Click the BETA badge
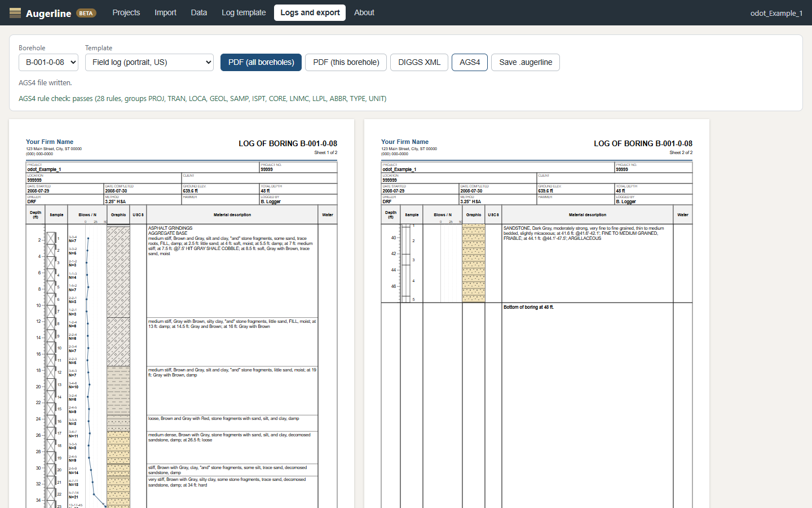The width and height of the screenshot is (812, 508). coord(86,13)
